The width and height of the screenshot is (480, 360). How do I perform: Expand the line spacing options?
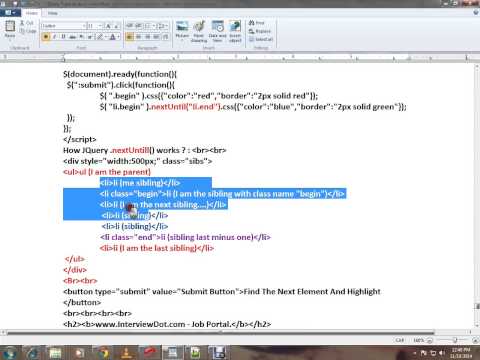coord(163,26)
